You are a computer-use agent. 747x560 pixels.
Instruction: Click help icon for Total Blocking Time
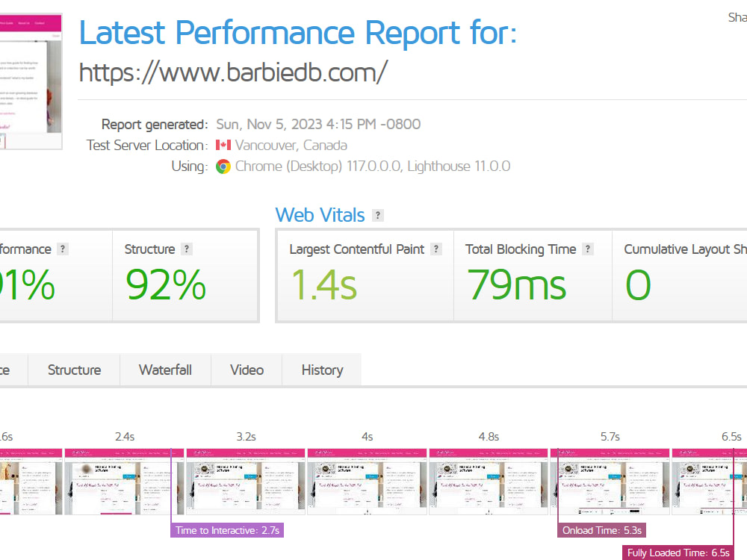click(588, 249)
